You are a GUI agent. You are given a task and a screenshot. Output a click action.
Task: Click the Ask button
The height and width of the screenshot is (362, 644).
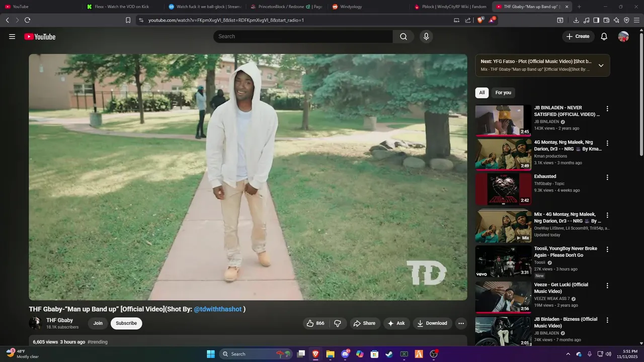(396, 323)
